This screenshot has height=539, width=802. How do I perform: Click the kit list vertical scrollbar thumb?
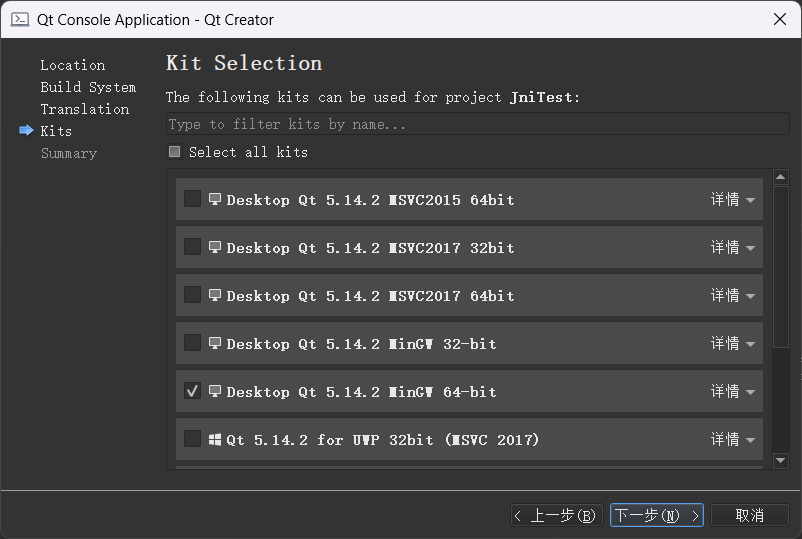(781, 267)
